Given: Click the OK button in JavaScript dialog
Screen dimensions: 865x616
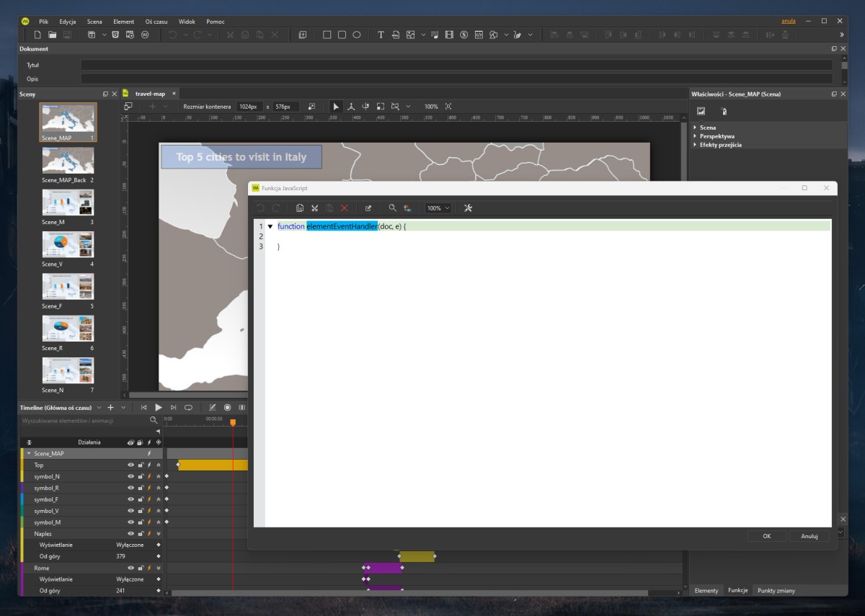Looking at the screenshot, I should [x=766, y=536].
